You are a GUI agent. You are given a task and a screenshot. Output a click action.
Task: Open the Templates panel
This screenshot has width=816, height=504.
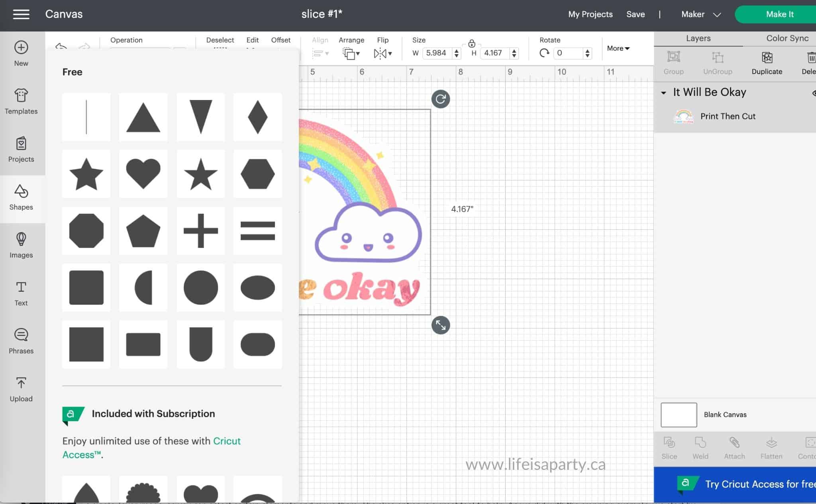click(x=21, y=102)
